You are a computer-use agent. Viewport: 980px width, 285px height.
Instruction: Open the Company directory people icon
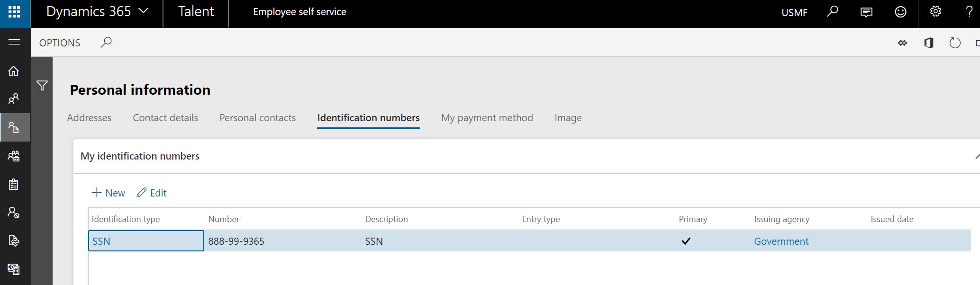pos(15,99)
